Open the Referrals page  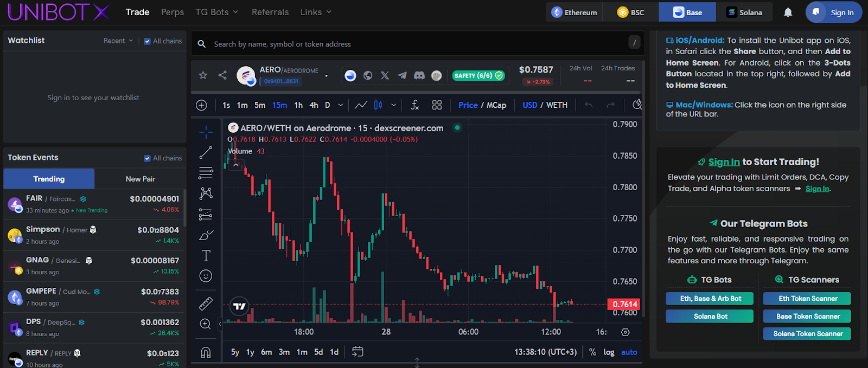(x=270, y=12)
